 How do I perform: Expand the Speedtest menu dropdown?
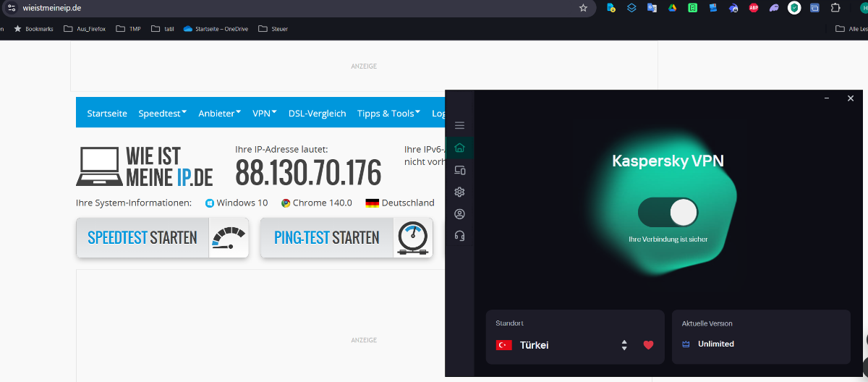[x=163, y=113]
